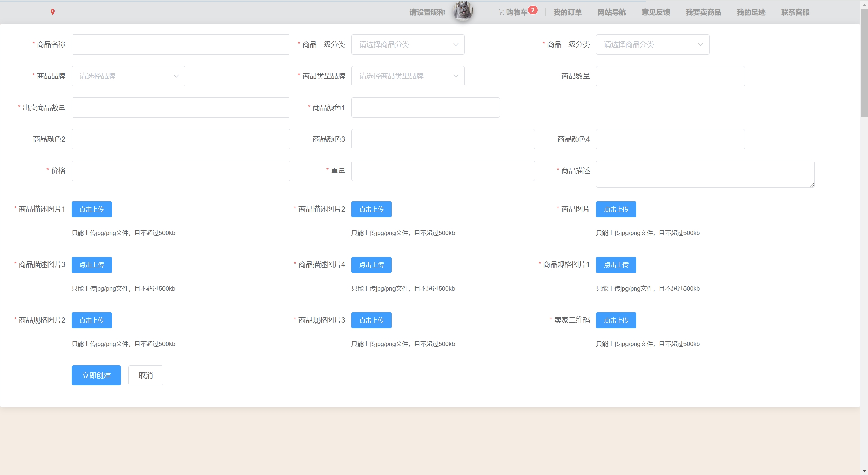Click the red location pin icon
This screenshot has width=868, height=475.
[x=53, y=12]
